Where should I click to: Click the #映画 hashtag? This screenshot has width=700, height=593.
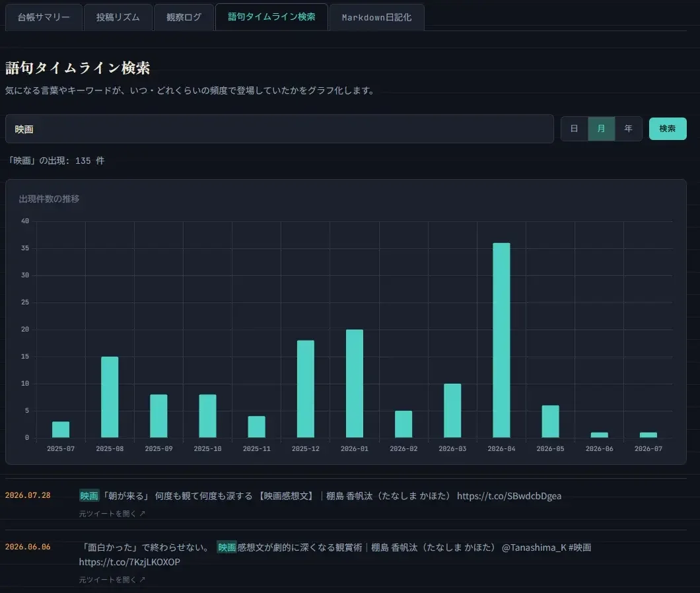(579, 547)
